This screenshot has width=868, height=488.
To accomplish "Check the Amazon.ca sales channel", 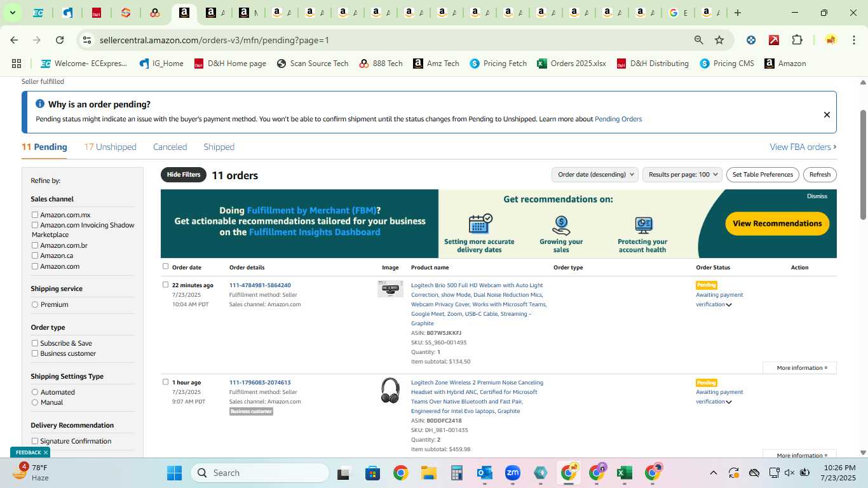I will click(35, 255).
